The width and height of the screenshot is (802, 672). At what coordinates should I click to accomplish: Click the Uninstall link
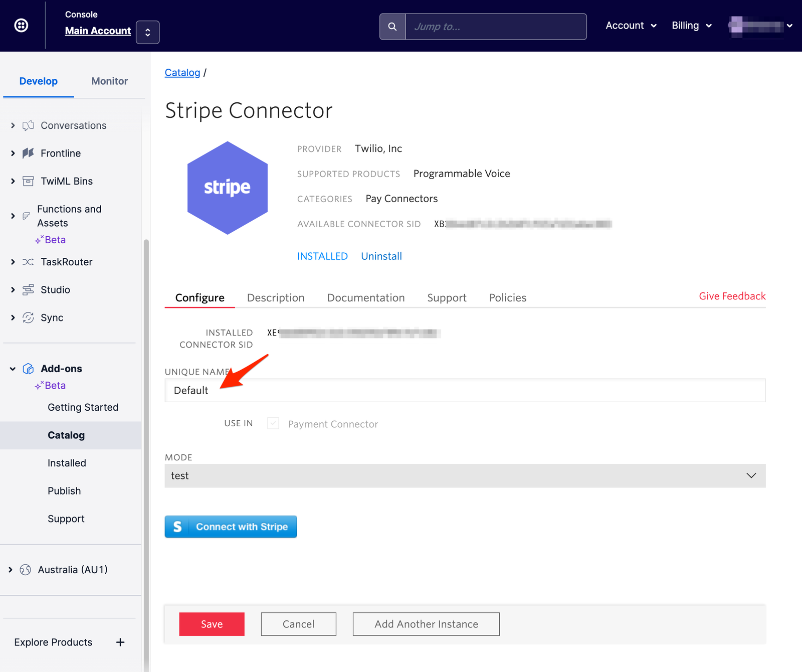click(x=381, y=256)
